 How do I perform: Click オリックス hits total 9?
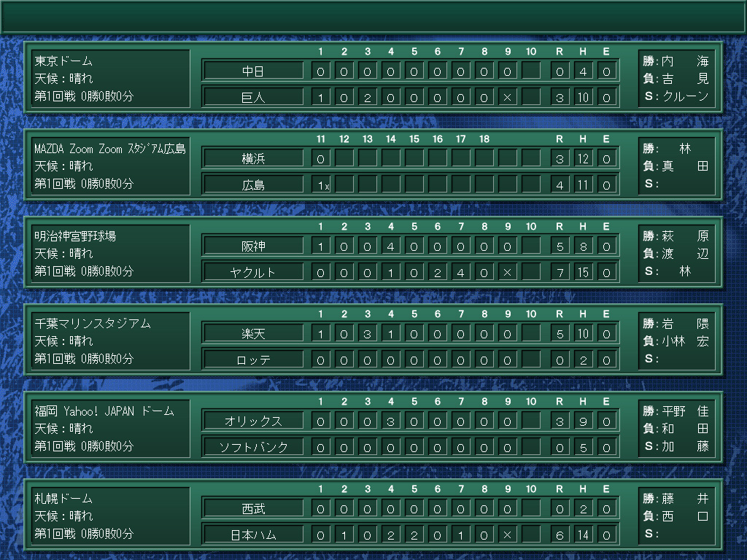[583, 421]
